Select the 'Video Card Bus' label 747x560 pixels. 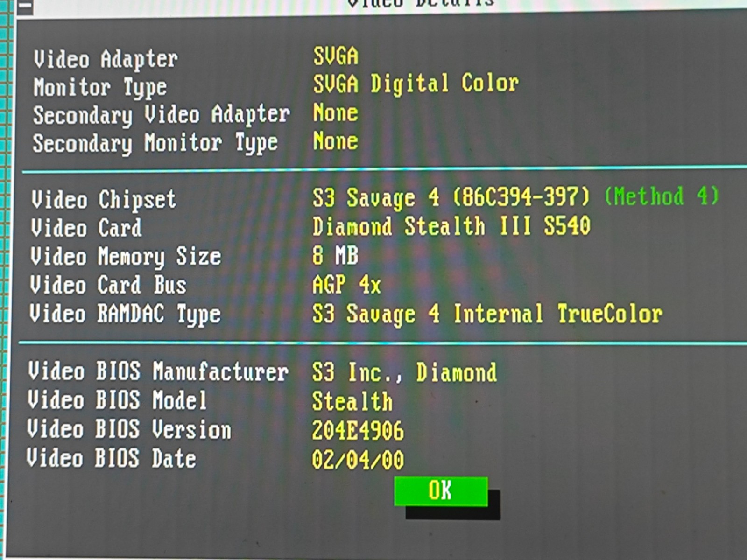[x=108, y=285]
